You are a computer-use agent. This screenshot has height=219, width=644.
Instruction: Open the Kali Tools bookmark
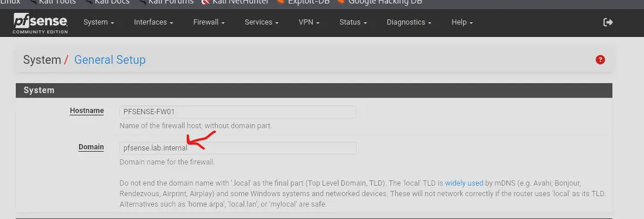coord(53,2)
